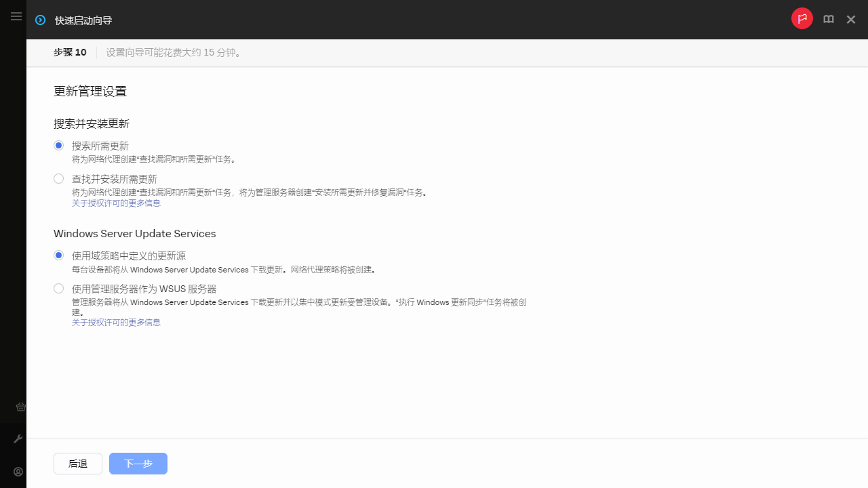
Task: Select the 搜索所需更新 radio option
Action: click(x=58, y=145)
